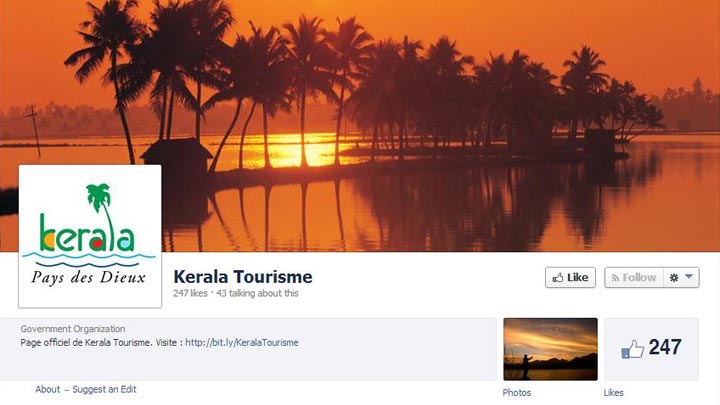Select the Likes tab label
This screenshot has height=405, width=720.
[x=613, y=393]
